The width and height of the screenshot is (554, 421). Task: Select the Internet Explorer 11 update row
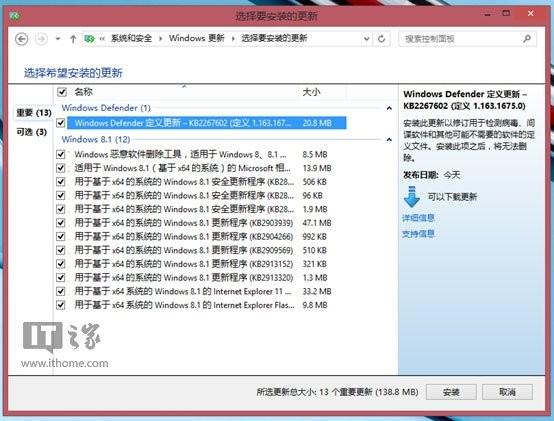(207, 291)
